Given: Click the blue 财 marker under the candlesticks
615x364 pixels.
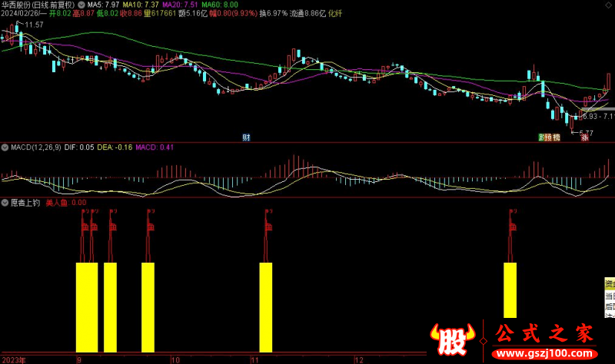Looking at the screenshot, I should pos(246,137).
